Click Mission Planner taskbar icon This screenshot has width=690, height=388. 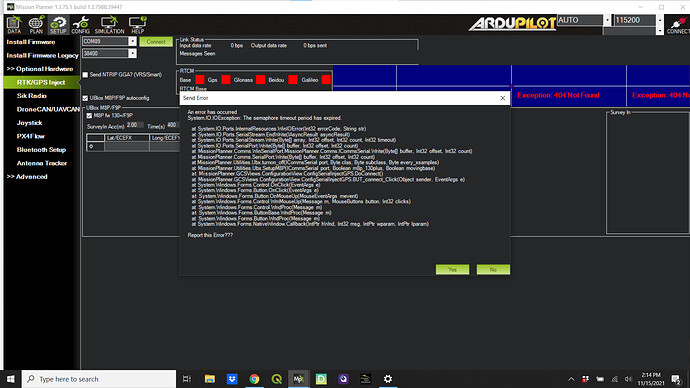(299, 379)
